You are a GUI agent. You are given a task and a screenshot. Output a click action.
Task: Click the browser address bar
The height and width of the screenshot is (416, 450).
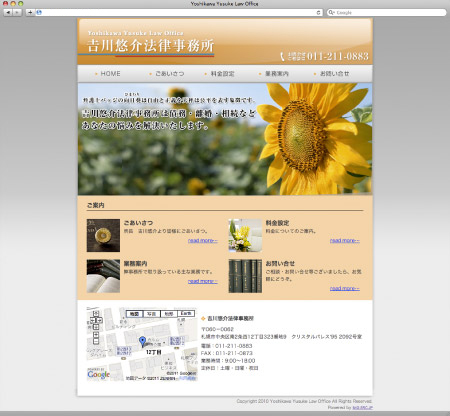click(179, 12)
